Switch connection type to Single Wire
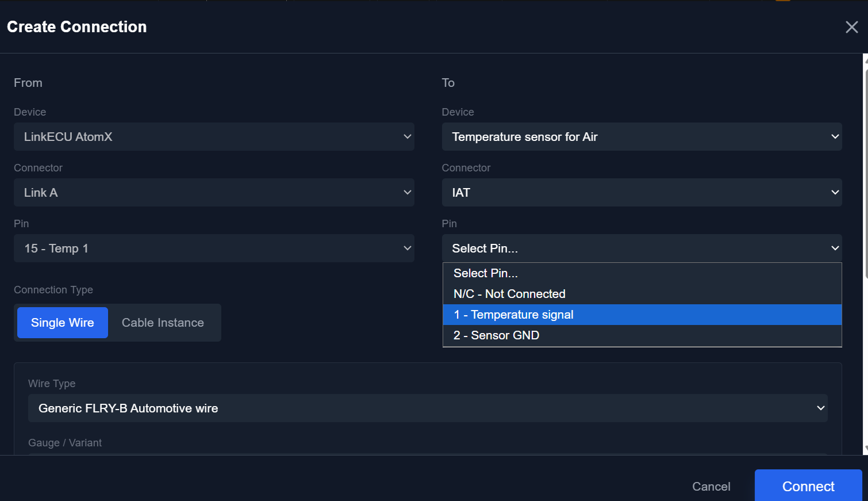 [63, 323]
